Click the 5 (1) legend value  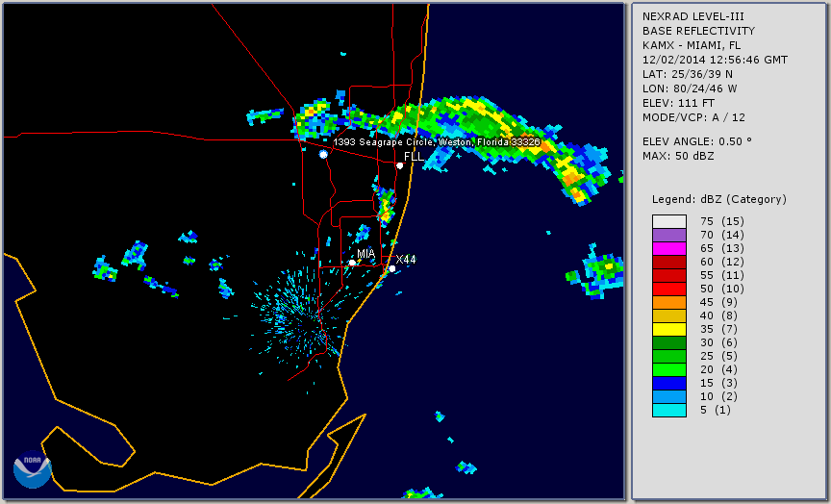coord(715,410)
